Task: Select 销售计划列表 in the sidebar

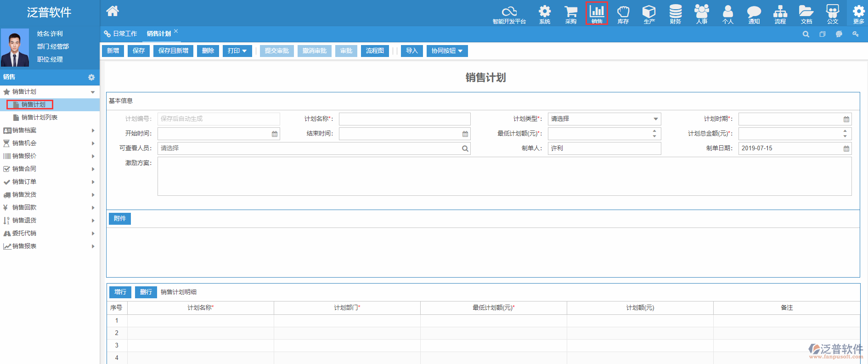Action: click(39, 118)
